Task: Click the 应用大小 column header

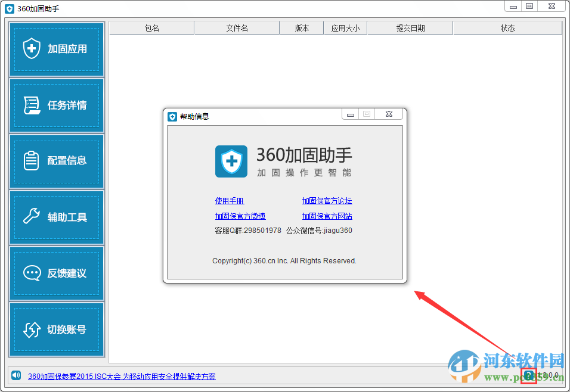Action: pyautogui.click(x=345, y=27)
